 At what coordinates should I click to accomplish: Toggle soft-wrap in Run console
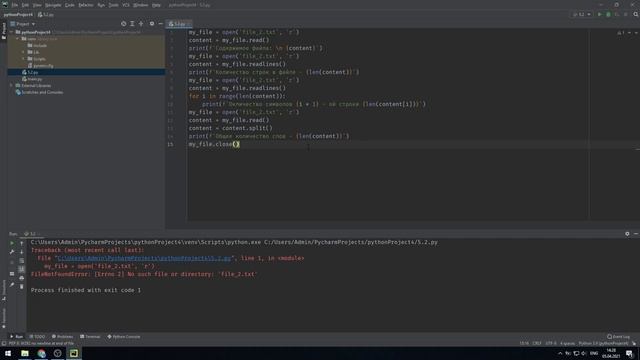tap(22, 261)
